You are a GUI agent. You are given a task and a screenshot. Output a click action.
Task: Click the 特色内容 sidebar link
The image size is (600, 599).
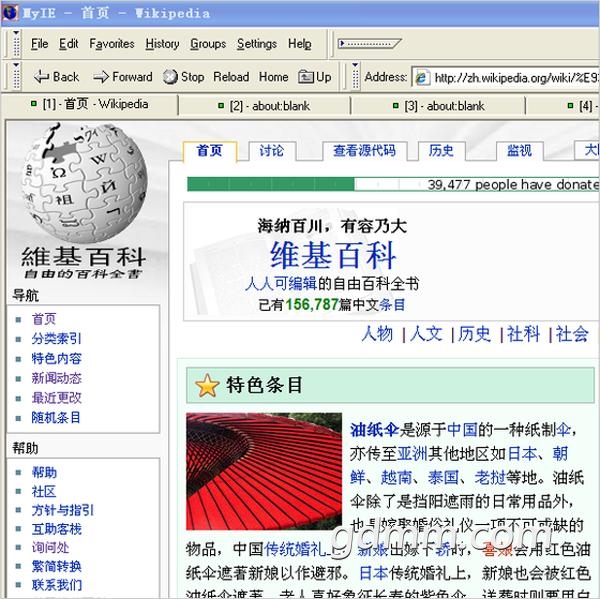tap(57, 358)
